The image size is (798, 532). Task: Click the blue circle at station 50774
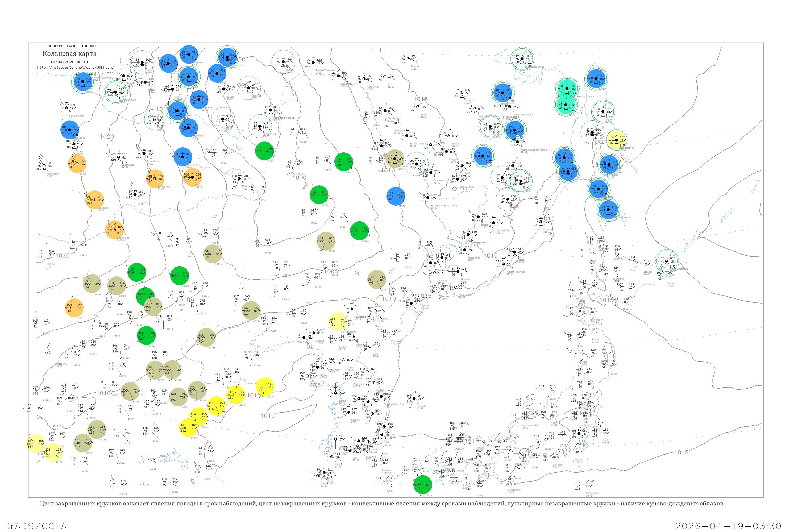pos(396,196)
